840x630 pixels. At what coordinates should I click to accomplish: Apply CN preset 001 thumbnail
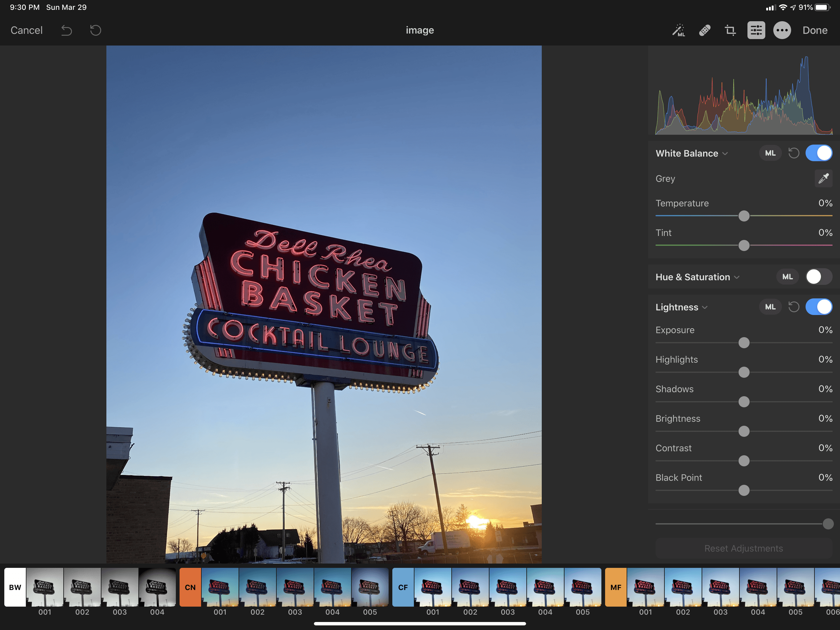[x=220, y=588]
